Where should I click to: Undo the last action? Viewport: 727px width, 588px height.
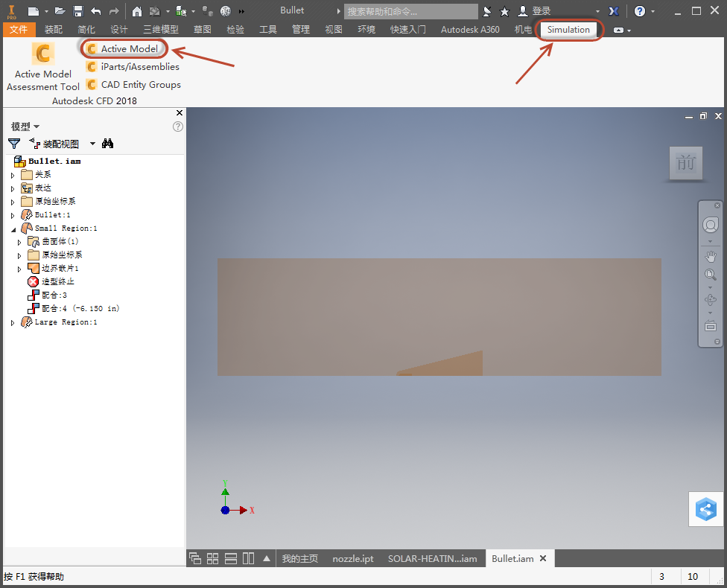(x=96, y=11)
